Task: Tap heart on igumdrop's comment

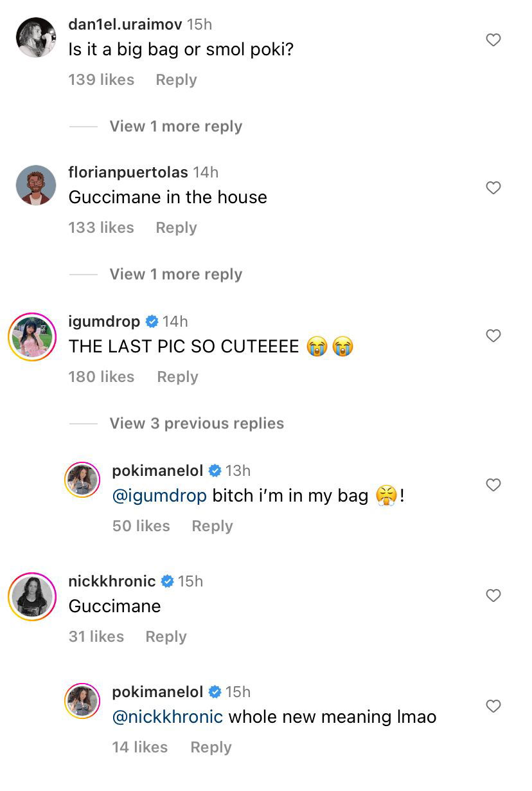Action: point(493,336)
